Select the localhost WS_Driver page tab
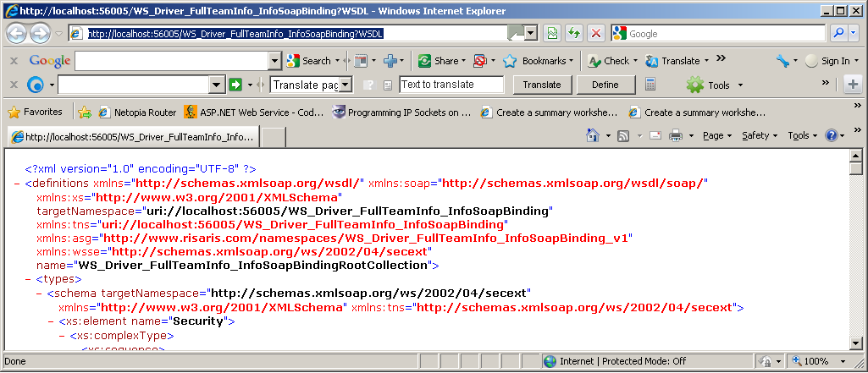Viewport: 868px width, 373px height. click(x=133, y=137)
